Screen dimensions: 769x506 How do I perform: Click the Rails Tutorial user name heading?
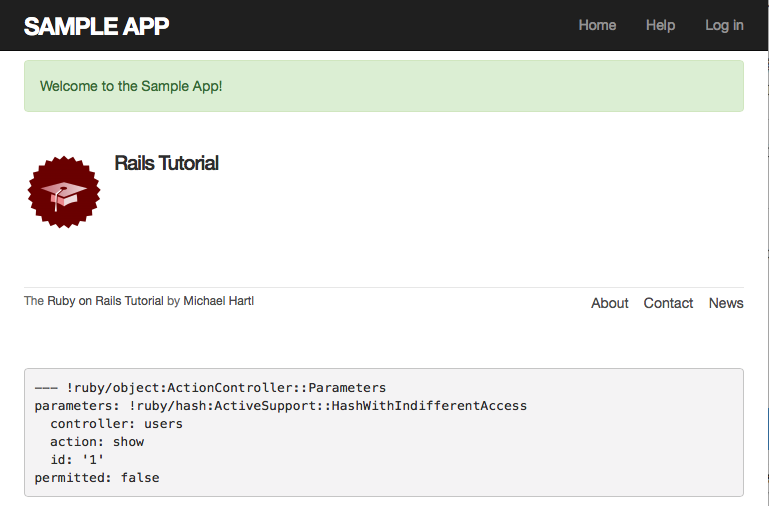[166, 163]
